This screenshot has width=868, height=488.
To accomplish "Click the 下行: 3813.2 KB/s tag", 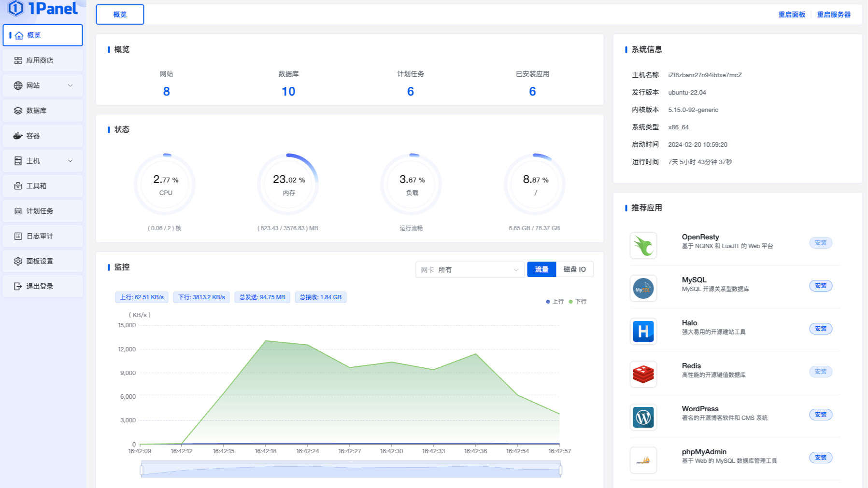I will point(201,297).
